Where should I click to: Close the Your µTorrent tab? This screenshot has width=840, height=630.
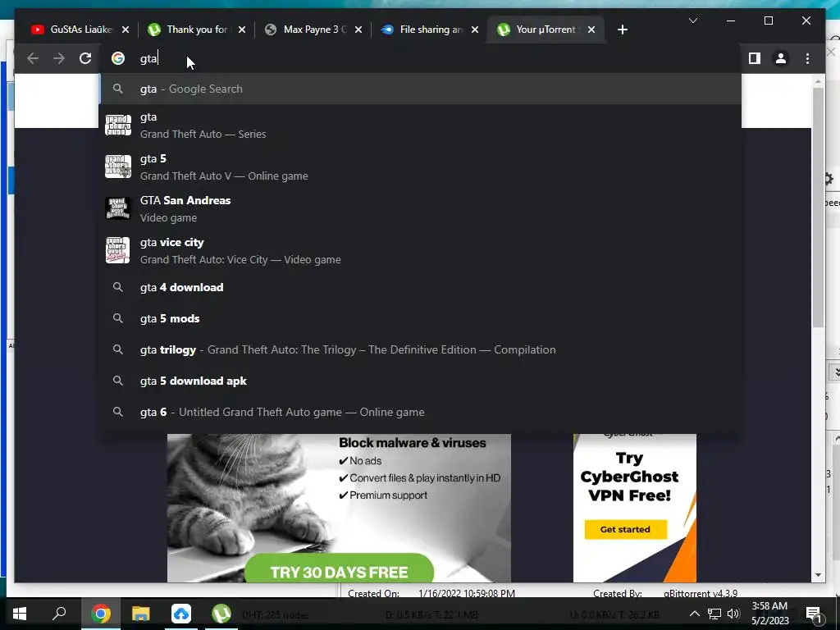point(591,30)
